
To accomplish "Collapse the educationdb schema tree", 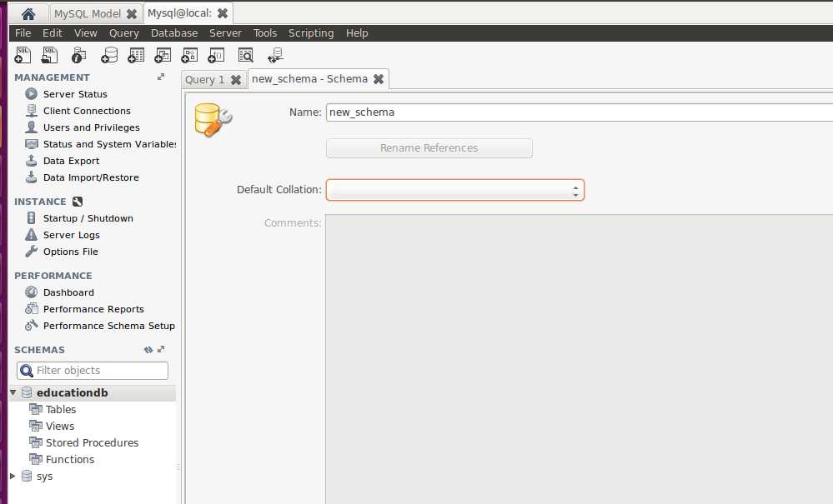I will (13, 392).
